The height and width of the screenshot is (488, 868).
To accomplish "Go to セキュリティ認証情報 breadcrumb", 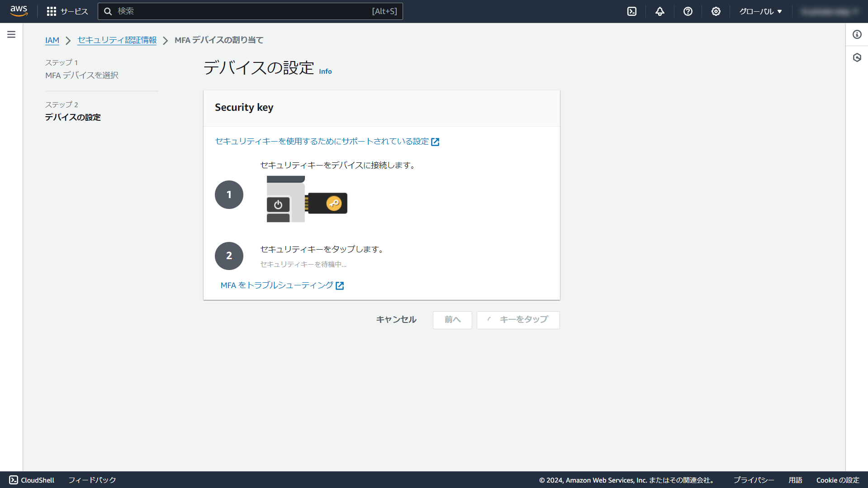I will point(117,40).
